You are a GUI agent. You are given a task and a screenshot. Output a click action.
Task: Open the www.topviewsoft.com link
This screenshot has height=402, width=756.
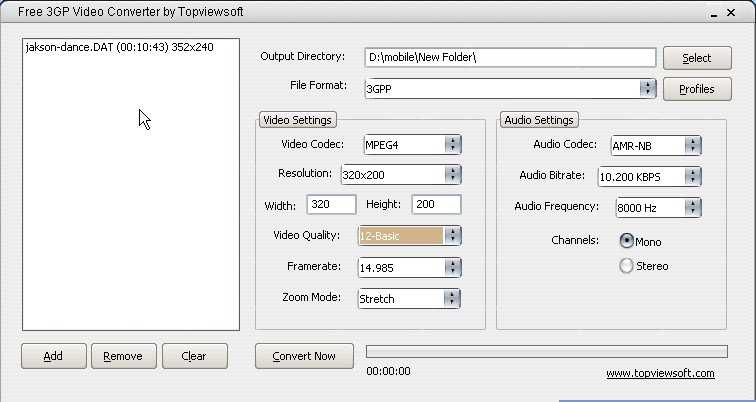[x=660, y=374]
